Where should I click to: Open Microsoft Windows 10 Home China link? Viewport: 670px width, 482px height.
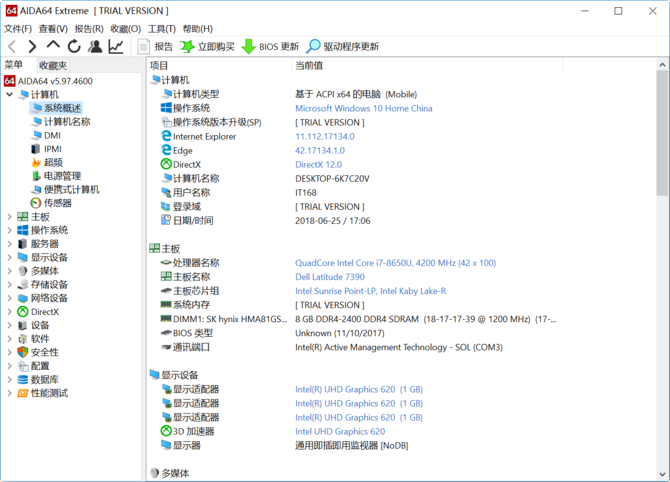coord(364,109)
